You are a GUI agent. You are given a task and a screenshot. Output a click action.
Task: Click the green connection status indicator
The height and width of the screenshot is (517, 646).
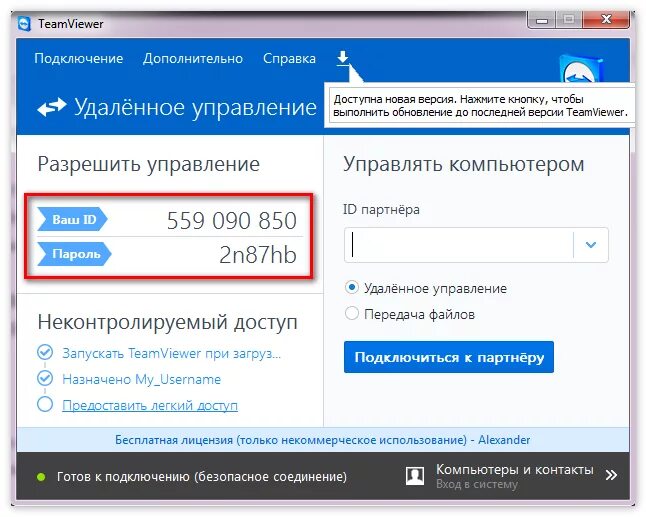pos(41,477)
